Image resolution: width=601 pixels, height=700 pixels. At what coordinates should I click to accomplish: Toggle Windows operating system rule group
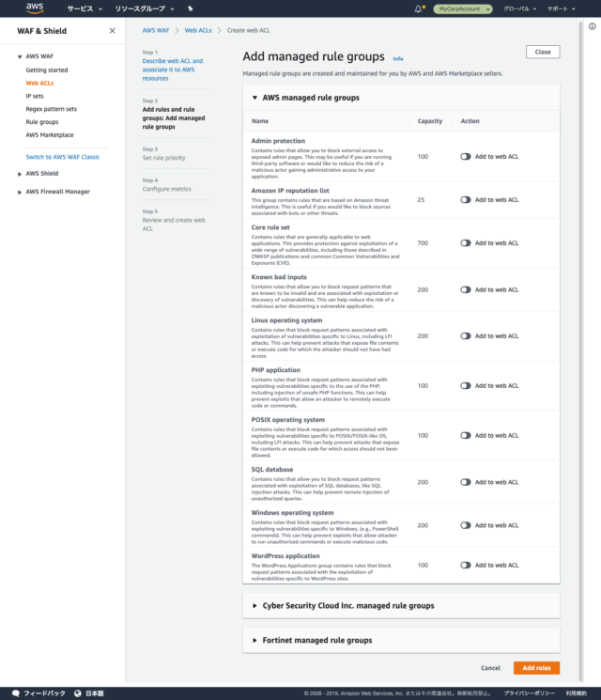466,525
